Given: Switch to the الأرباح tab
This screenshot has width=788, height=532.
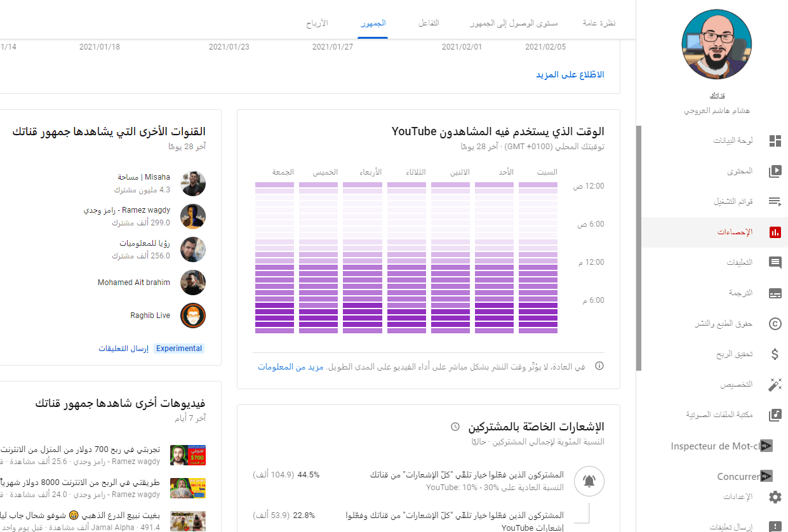Looking at the screenshot, I should [316, 23].
